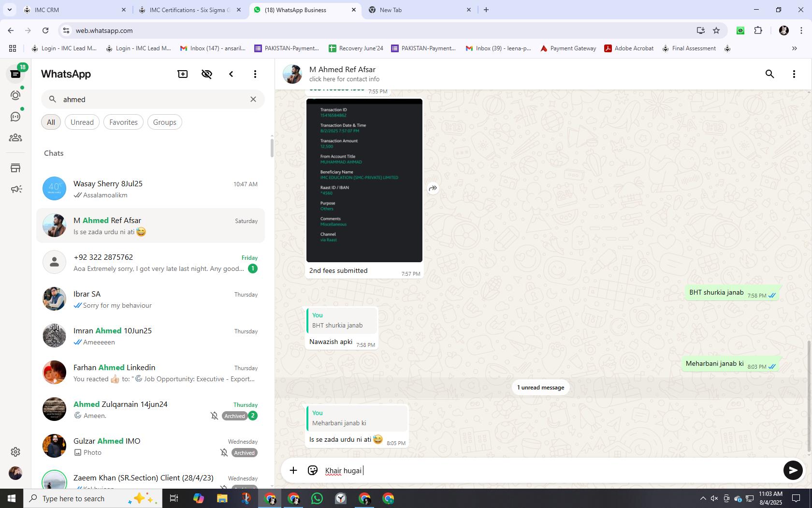Open the Imran Ahmed 10Jun25 chat
This screenshot has height=508, width=812.
pyautogui.click(x=150, y=336)
